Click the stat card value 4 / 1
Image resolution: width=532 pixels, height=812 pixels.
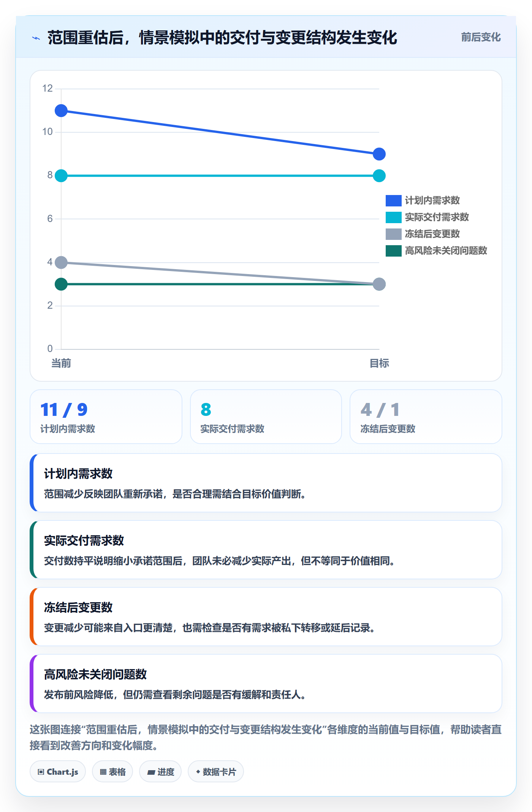pos(380,410)
